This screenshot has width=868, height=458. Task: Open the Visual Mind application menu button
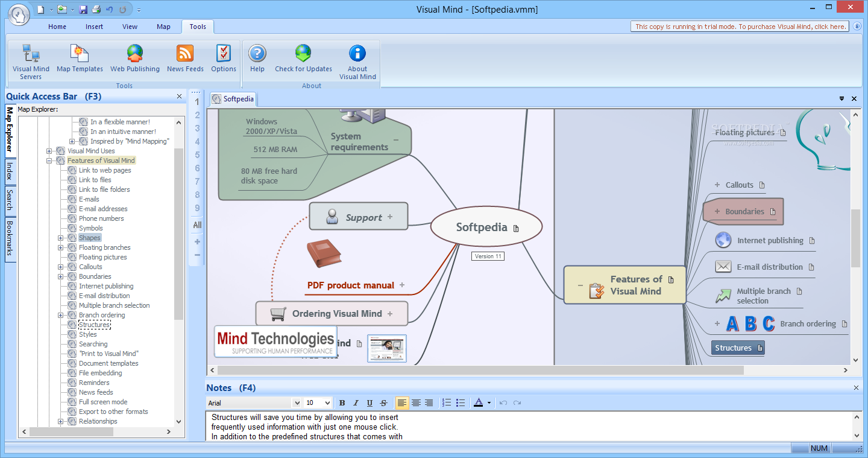(18, 13)
